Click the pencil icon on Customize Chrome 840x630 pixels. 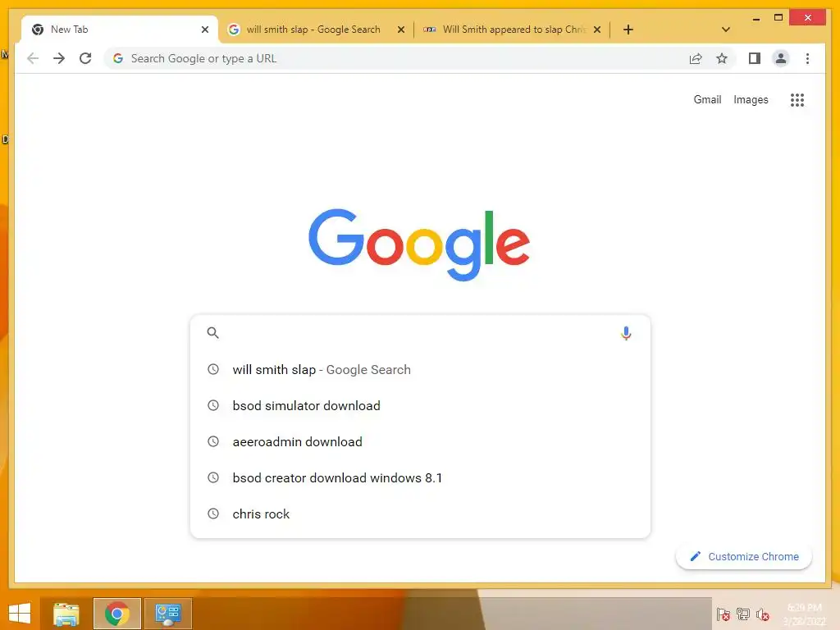click(x=696, y=557)
